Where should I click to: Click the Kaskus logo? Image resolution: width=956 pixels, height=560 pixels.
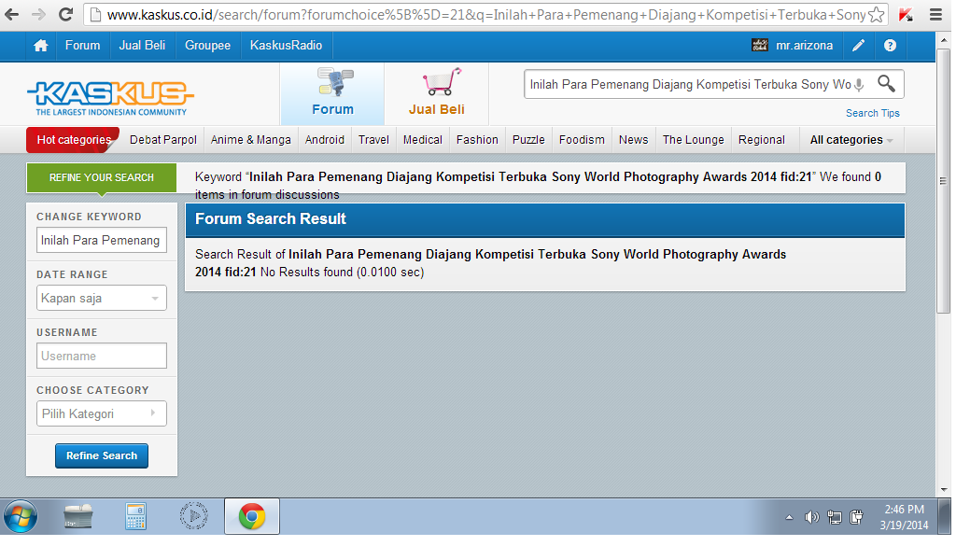110,97
